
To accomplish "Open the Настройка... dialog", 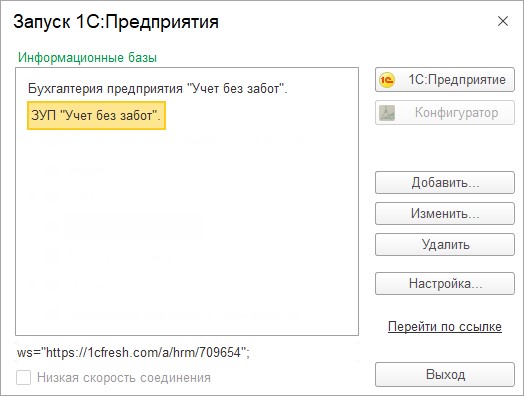I will pos(445,283).
